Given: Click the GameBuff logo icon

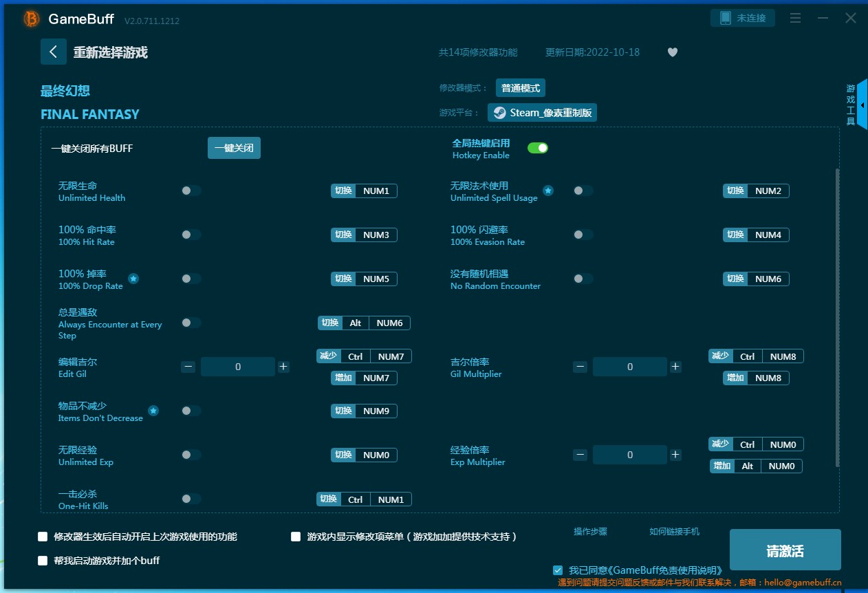Looking at the screenshot, I should 32,19.
